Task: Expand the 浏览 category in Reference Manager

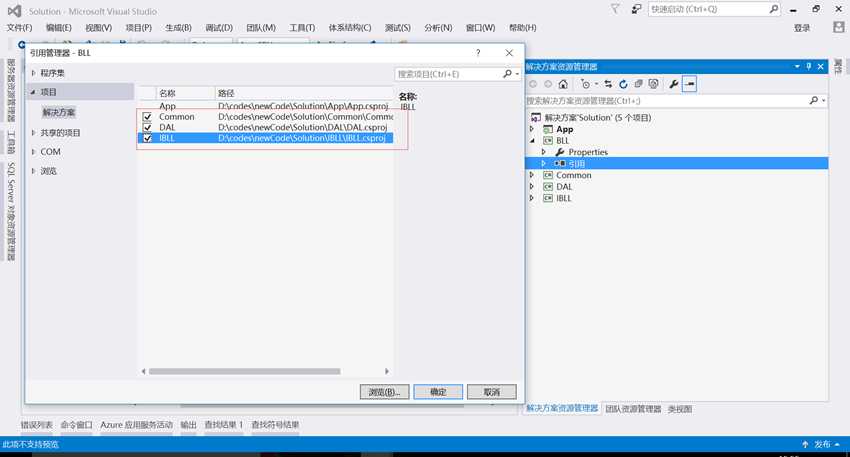Action: point(33,171)
